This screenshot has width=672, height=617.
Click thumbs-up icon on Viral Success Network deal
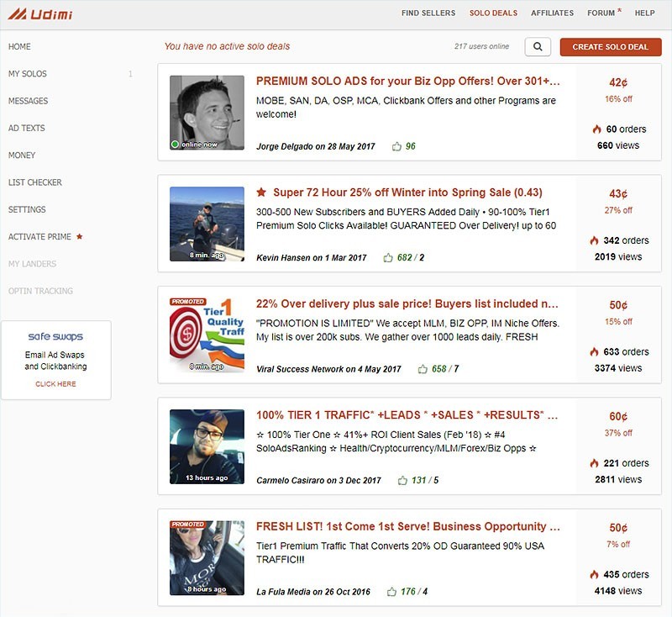(423, 369)
